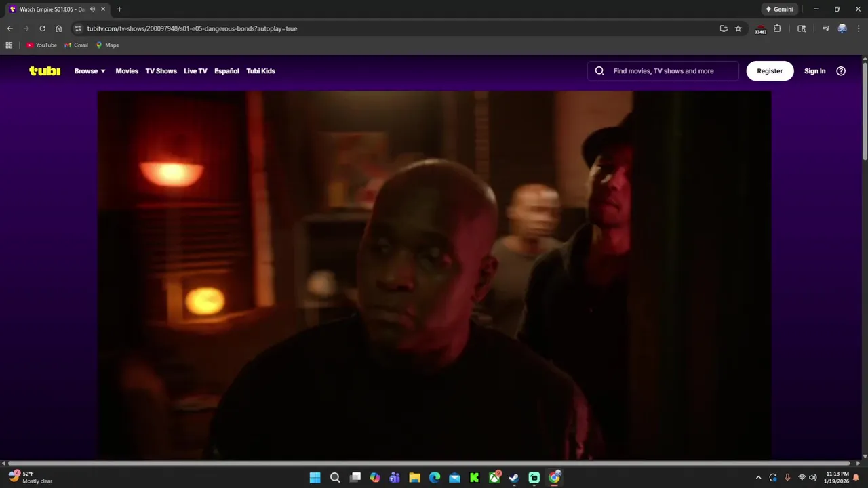Open Chrome's three-dot menu
Screen dimensions: 868x488
tap(858, 28)
